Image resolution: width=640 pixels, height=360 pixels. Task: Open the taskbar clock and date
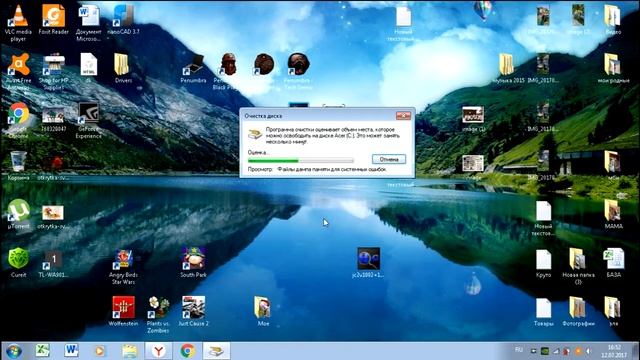coord(614,351)
